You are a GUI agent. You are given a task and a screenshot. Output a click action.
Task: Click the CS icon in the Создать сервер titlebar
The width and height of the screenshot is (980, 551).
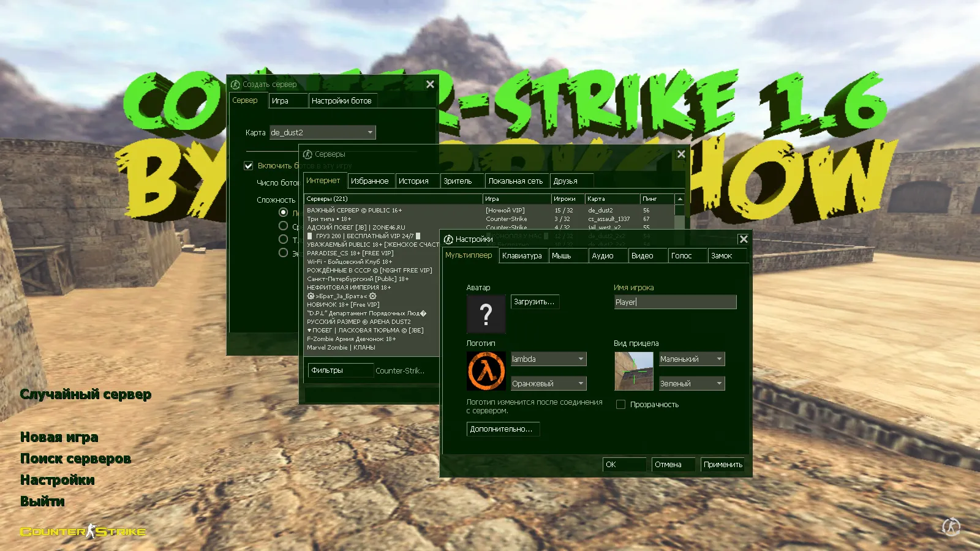pyautogui.click(x=235, y=84)
